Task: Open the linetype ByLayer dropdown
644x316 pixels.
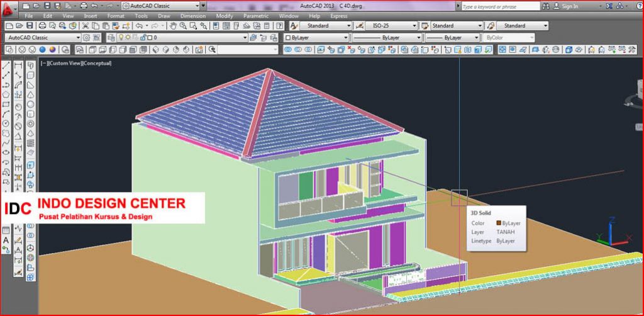Action: click(418, 37)
